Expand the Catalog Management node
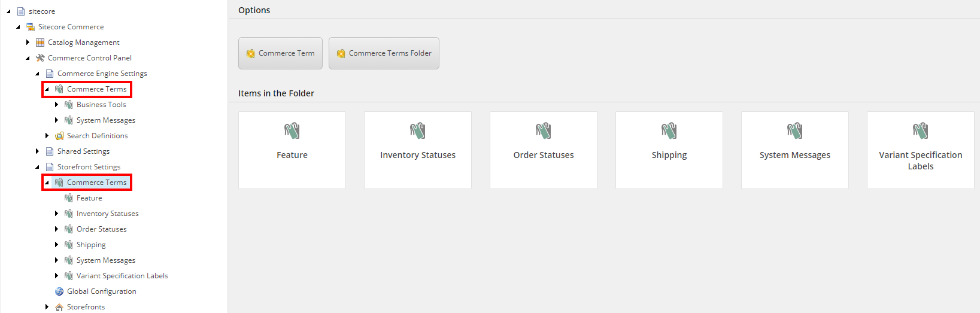Image resolution: width=980 pixels, height=313 pixels. (x=28, y=42)
